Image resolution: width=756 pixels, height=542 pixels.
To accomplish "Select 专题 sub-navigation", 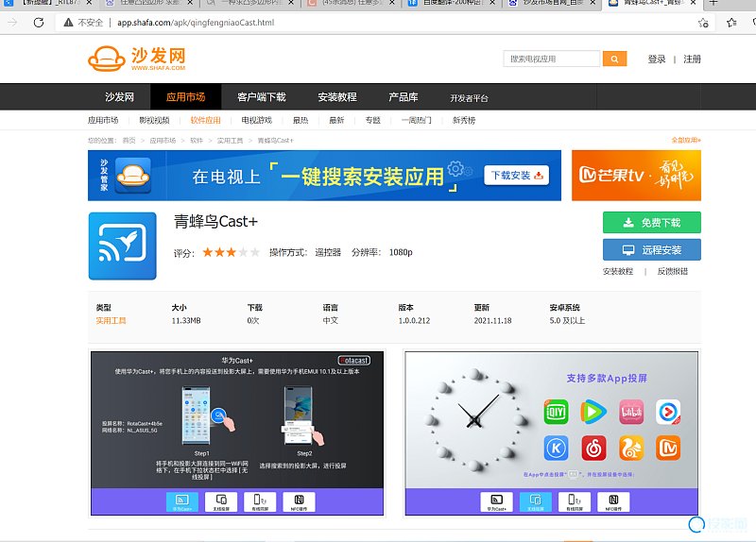I will (x=372, y=120).
